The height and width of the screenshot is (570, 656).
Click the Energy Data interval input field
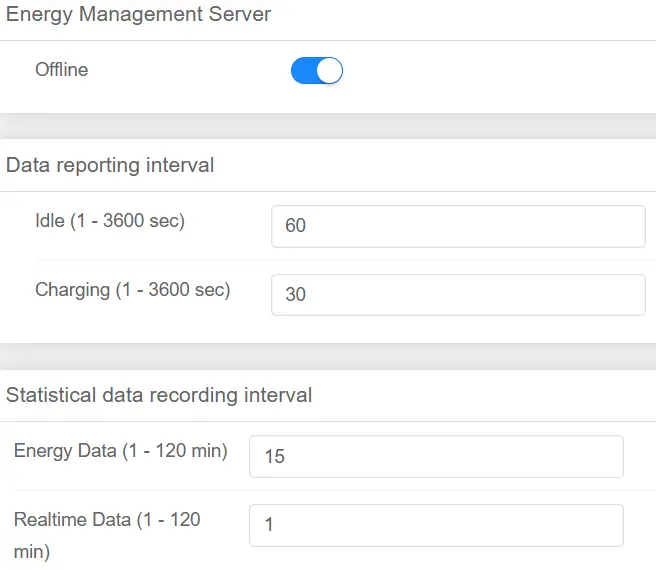click(x=436, y=457)
